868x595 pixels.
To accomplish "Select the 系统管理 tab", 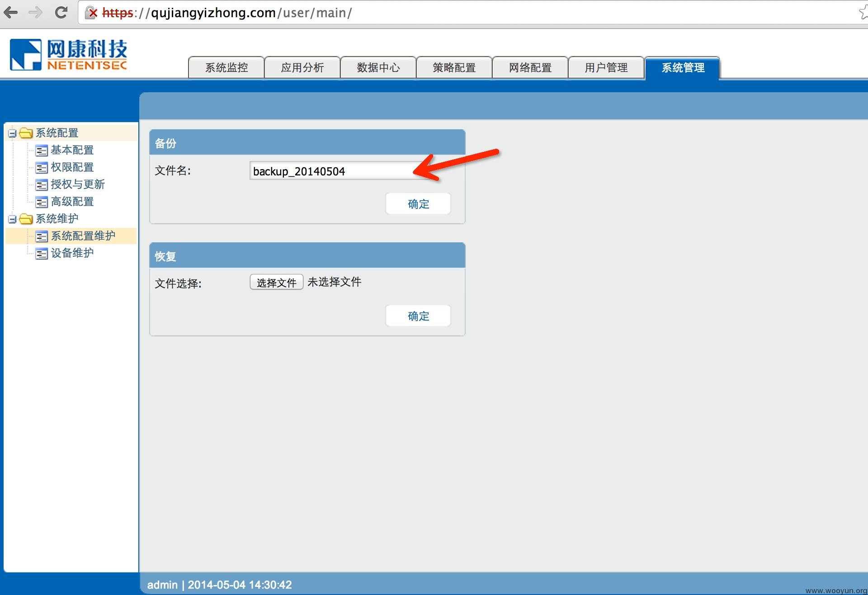I will pos(683,68).
